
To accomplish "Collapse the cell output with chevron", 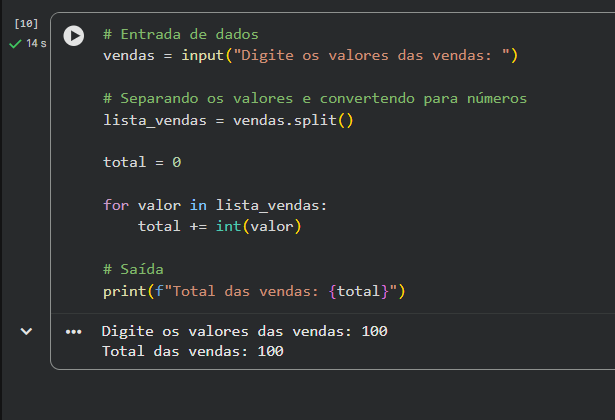I will (x=26, y=331).
